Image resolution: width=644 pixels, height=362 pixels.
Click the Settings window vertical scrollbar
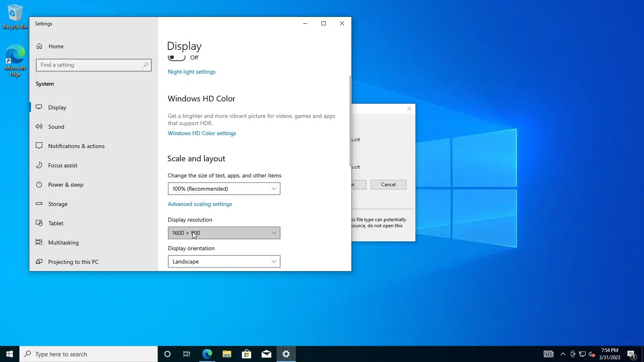pos(350,121)
